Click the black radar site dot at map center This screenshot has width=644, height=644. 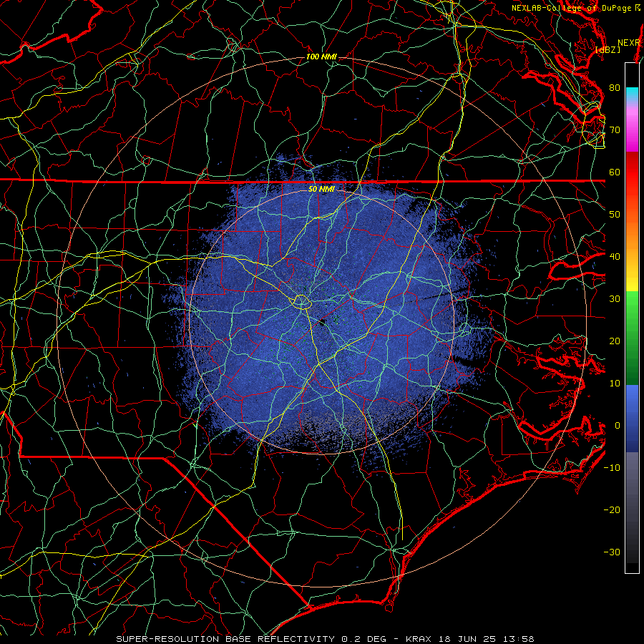[x=323, y=323]
